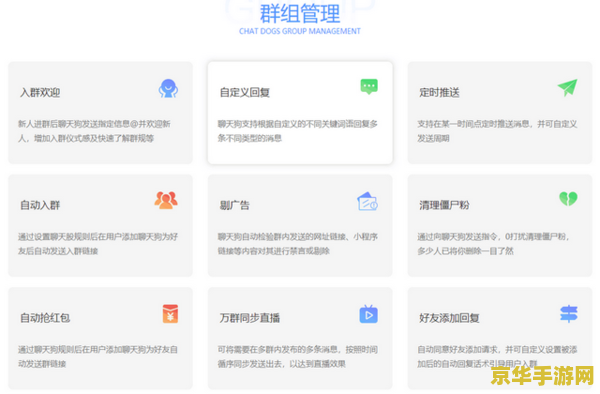
Task: Click the 清理僵尸粉 description starting 通过向聊天狗
Action: [494, 244]
